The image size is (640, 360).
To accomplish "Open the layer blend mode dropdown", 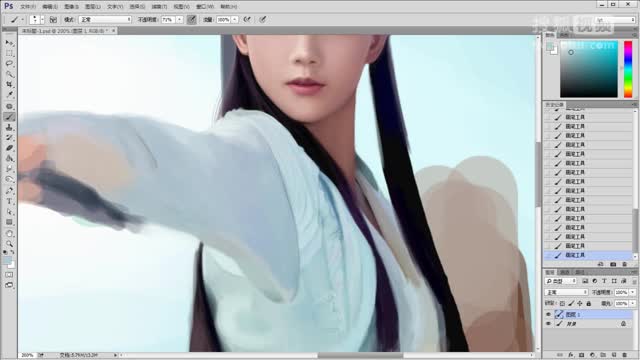I will (x=566, y=293).
